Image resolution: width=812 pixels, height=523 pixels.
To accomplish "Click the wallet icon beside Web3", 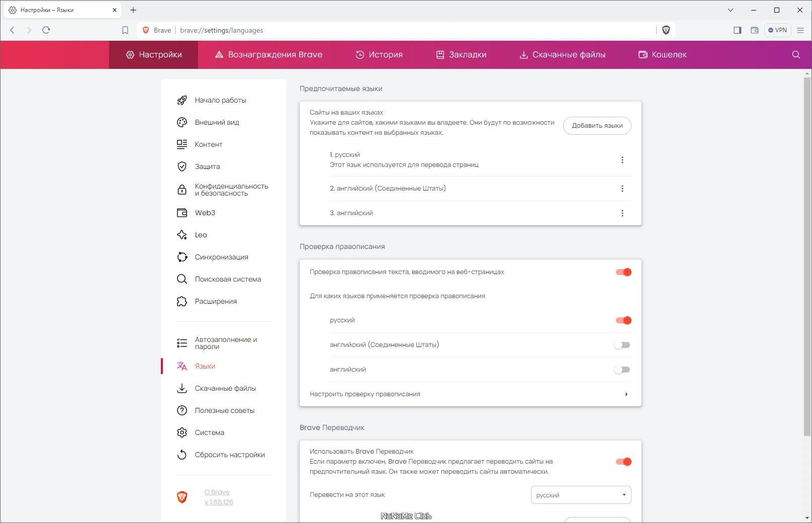I will 182,213.
